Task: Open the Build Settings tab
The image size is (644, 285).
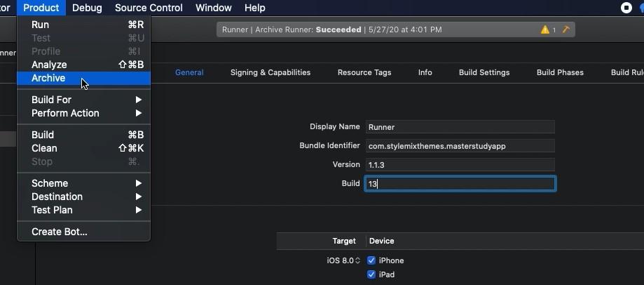Action: pyautogui.click(x=484, y=72)
